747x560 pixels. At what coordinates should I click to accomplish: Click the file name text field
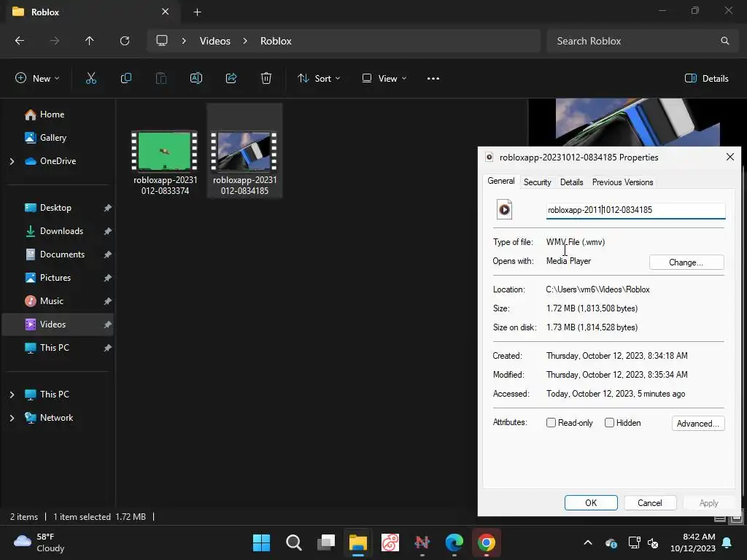point(636,210)
